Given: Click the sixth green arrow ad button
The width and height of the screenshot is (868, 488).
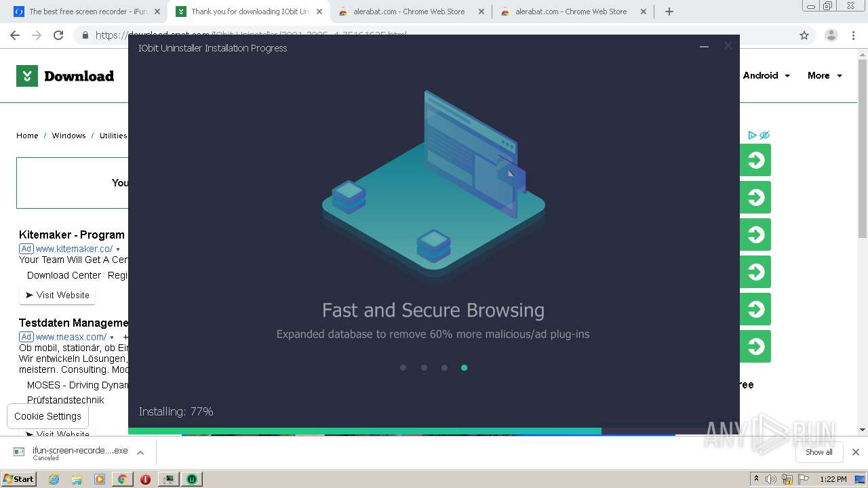Looking at the screenshot, I should 755,346.
